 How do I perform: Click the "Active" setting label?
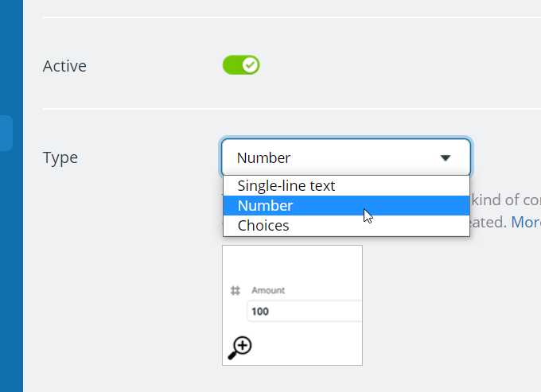pyautogui.click(x=64, y=66)
